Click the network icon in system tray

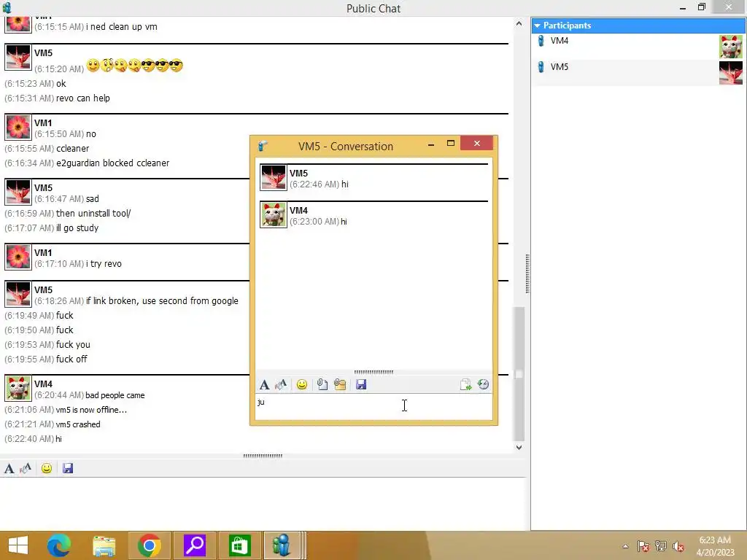pyautogui.click(x=661, y=546)
